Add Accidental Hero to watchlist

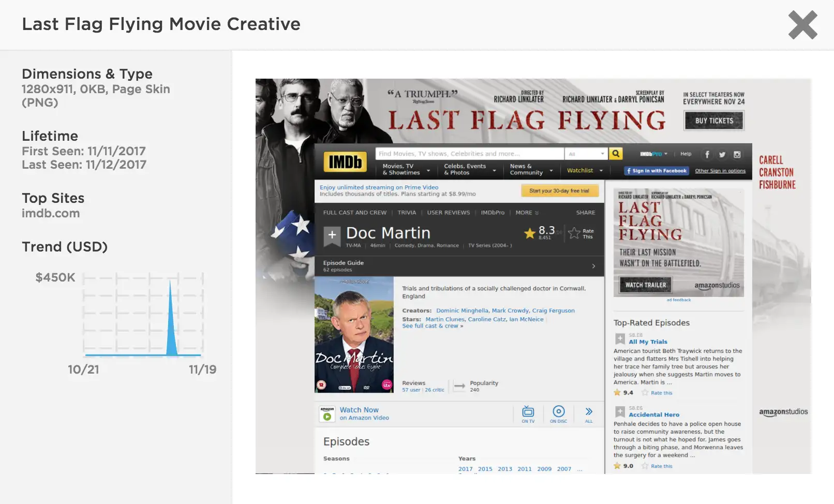click(620, 412)
